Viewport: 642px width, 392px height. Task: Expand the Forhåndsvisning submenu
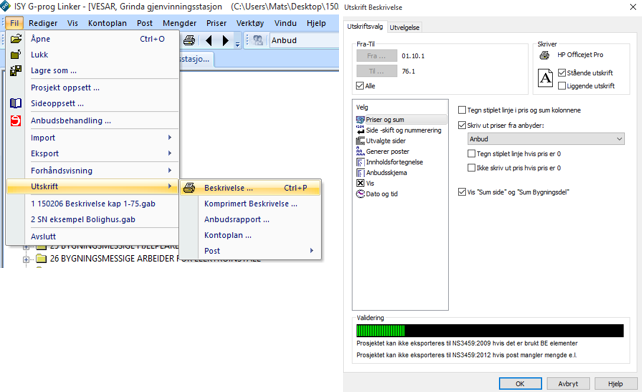pos(170,170)
